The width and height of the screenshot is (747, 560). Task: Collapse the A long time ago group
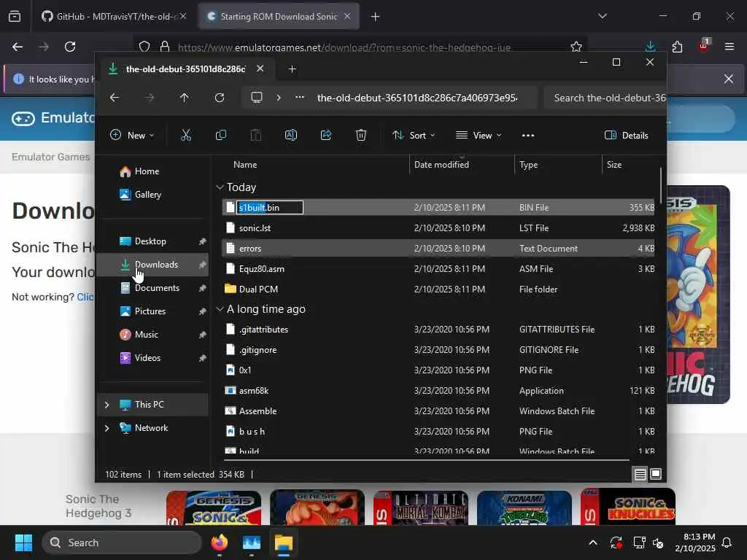(x=220, y=309)
